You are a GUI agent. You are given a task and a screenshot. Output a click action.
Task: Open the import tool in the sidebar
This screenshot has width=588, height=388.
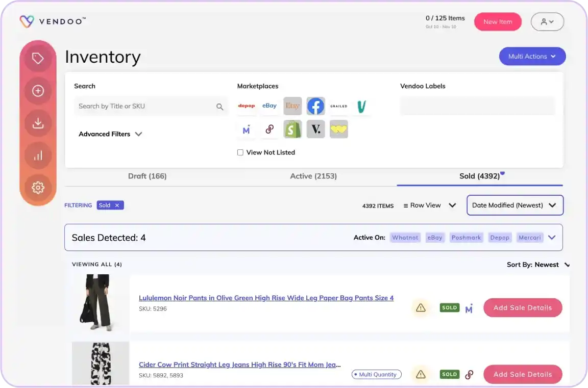(x=38, y=123)
